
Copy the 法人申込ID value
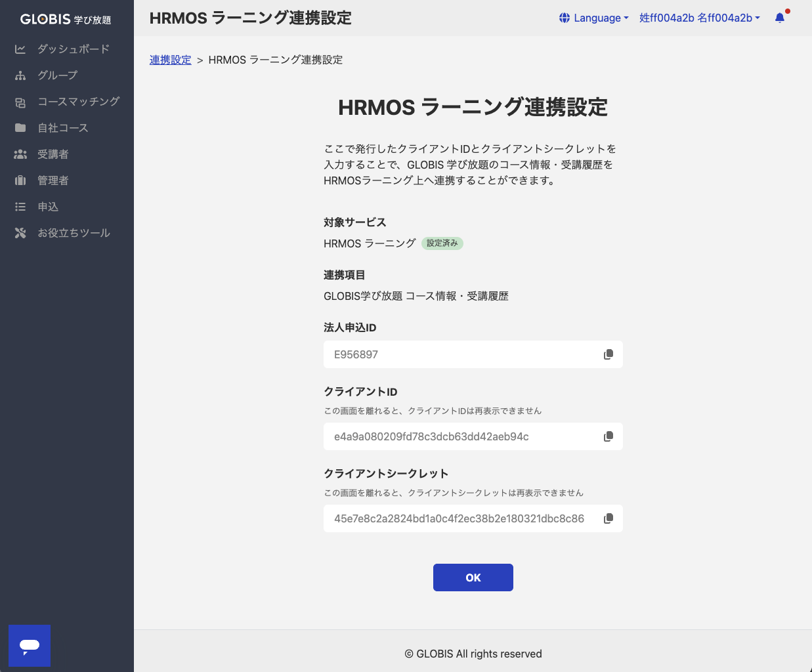tap(609, 354)
